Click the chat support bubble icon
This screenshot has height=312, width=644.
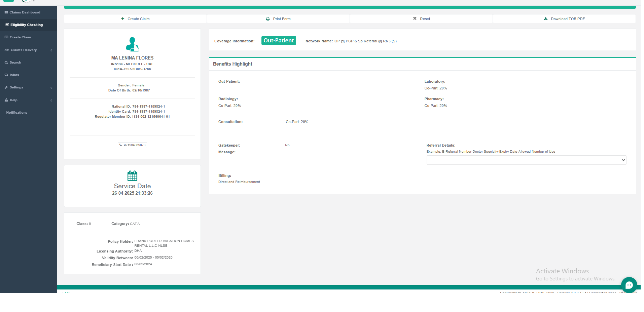tap(629, 285)
